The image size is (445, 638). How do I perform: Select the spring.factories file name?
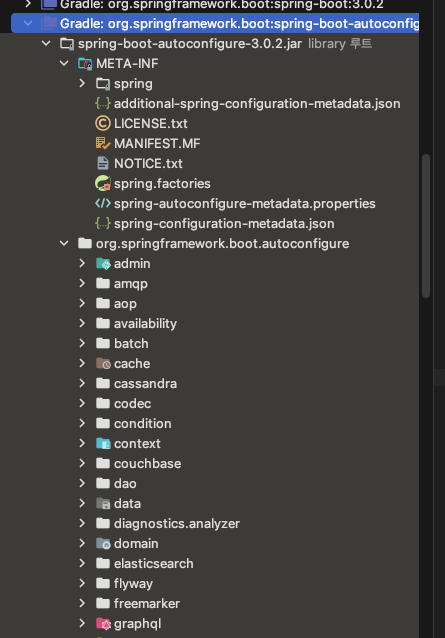[162, 184]
